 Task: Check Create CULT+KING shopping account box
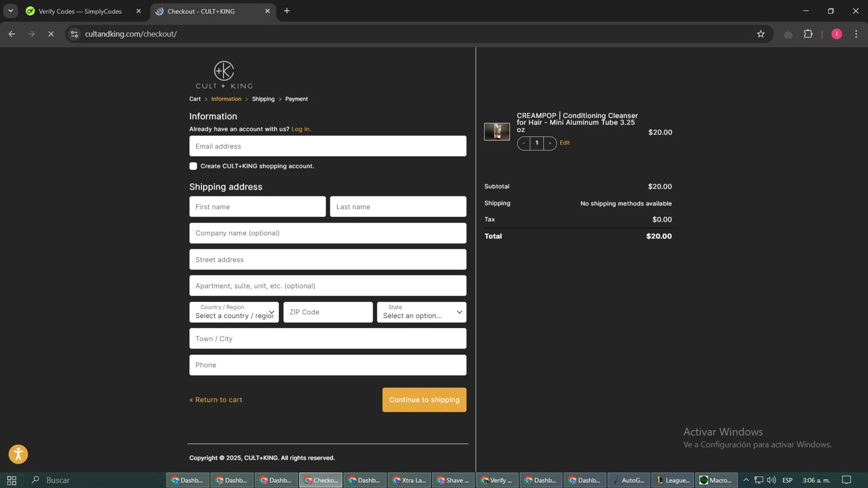tap(193, 166)
